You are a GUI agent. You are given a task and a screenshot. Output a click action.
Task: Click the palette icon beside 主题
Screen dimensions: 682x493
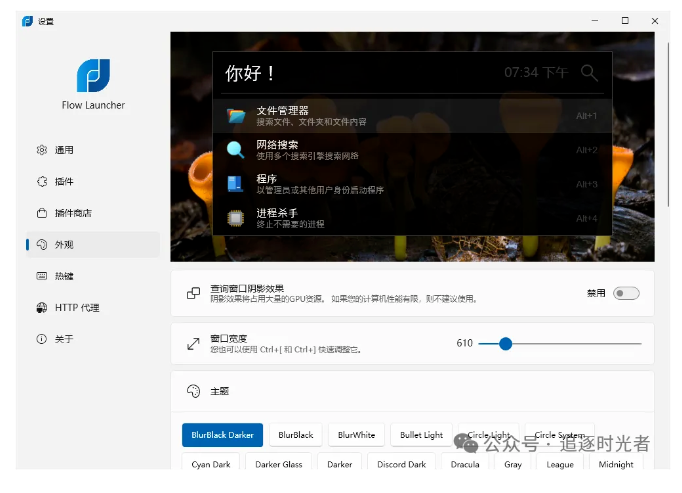[194, 391]
